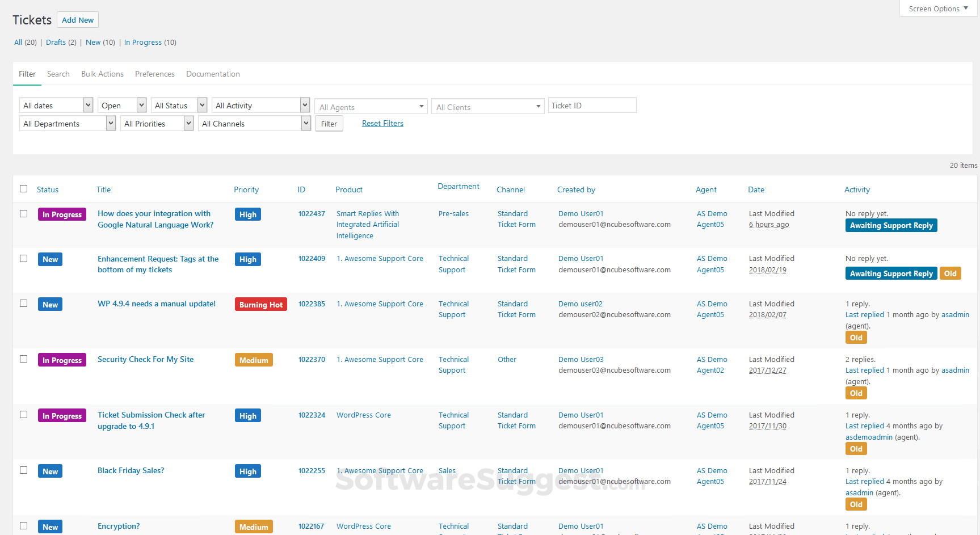Open the All Agents combo box
The width and height of the screenshot is (980, 535).
[371, 107]
